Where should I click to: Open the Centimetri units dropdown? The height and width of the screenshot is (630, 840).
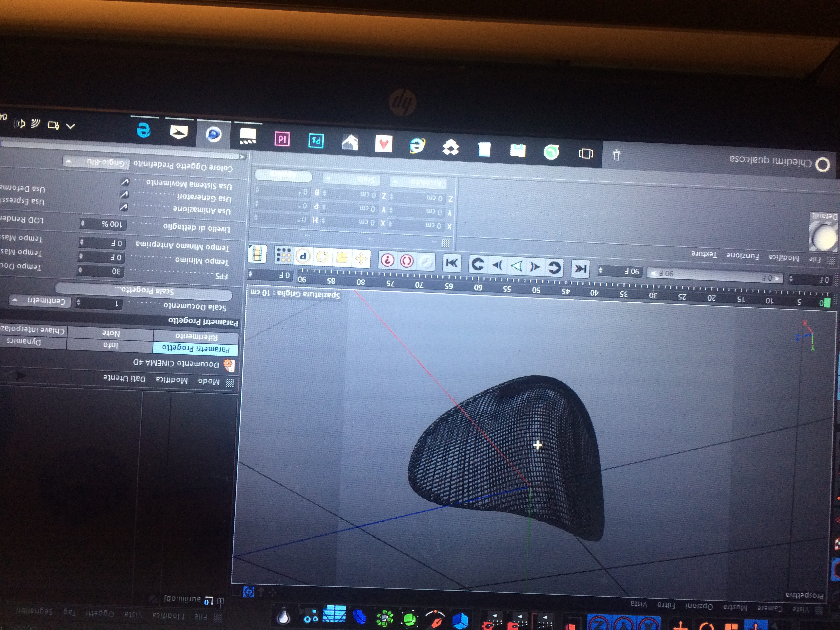coord(40,301)
